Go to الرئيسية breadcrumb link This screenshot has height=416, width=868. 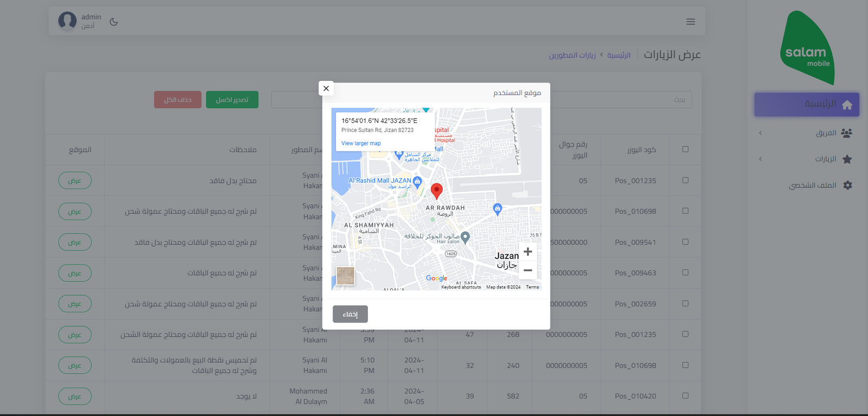[x=619, y=55]
